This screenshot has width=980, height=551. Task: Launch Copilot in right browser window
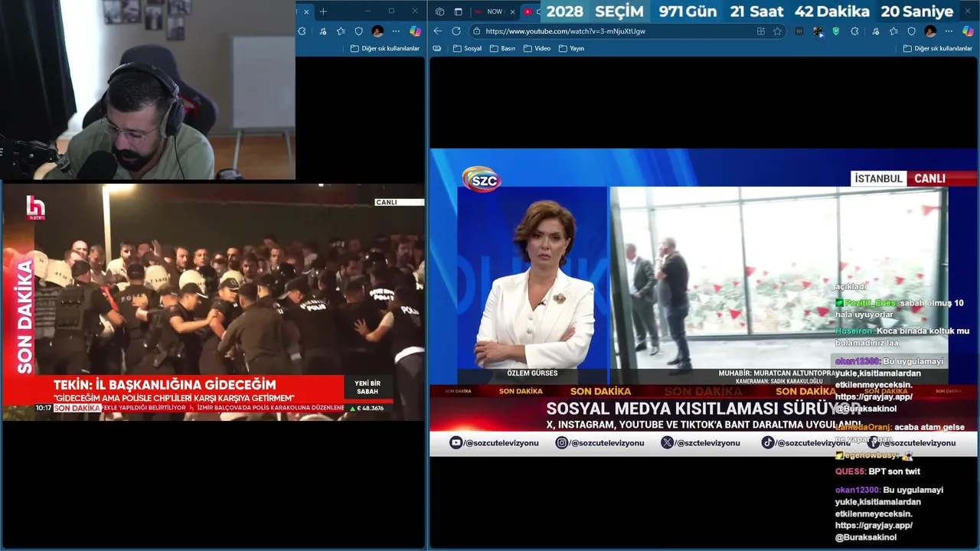point(968,31)
